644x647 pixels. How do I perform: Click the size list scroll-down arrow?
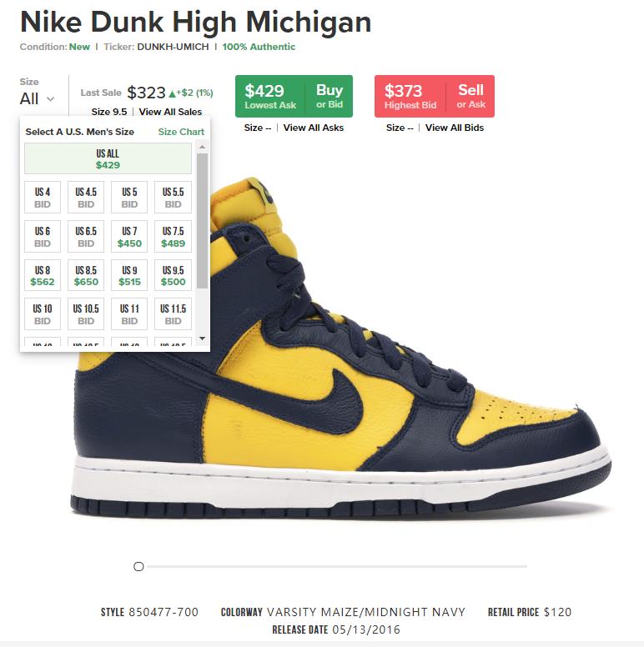pyautogui.click(x=202, y=339)
